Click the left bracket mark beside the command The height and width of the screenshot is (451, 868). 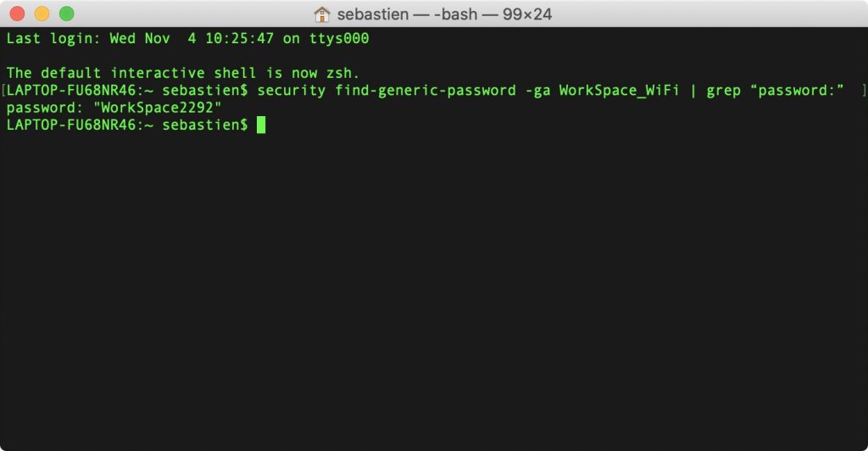pyautogui.click(x=3, y=90)
